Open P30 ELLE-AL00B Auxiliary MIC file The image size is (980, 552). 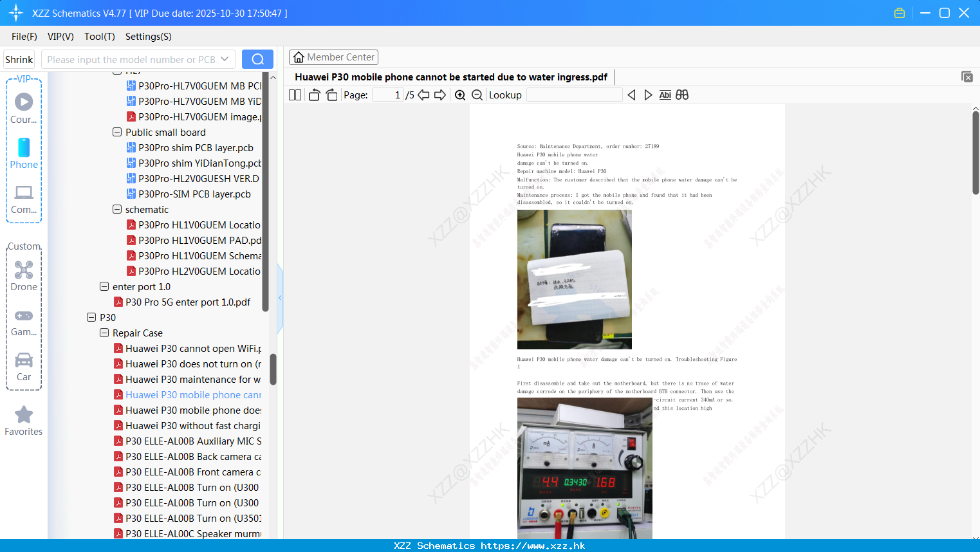point(187,441)
